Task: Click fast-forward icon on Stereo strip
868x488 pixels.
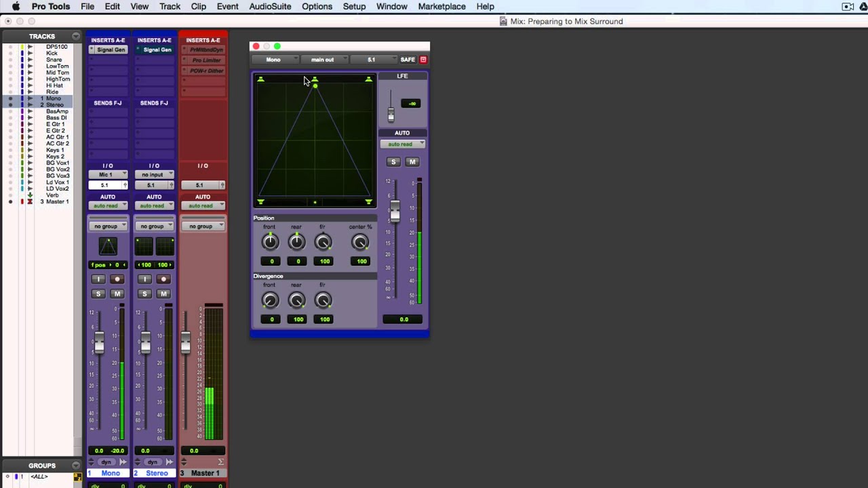Action: point(170,462)
